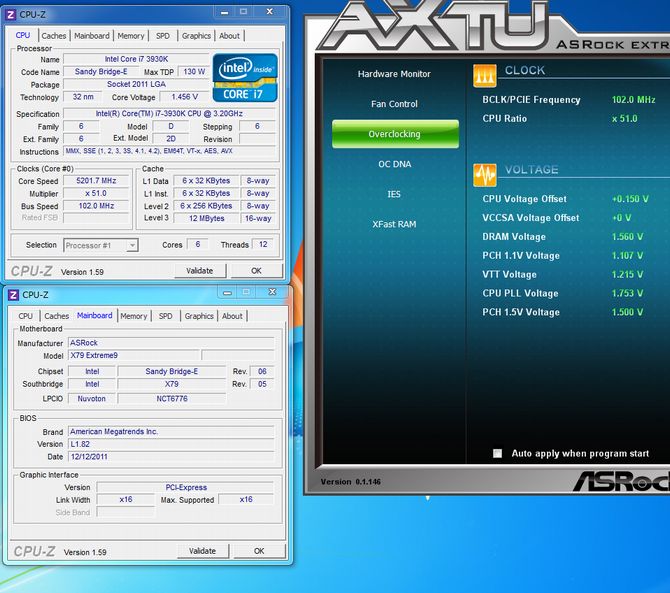Open SPD tab in lower CPU-Z window

pyautogui.click(x=165, y=316)
